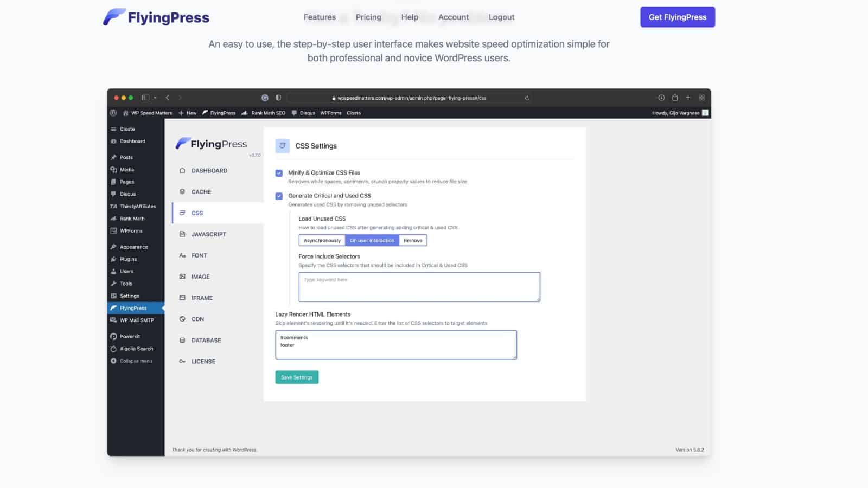The height and width of the screenshot is (488, 868).
Task: Open Safari downloads icon
Action: pos(661,98)
